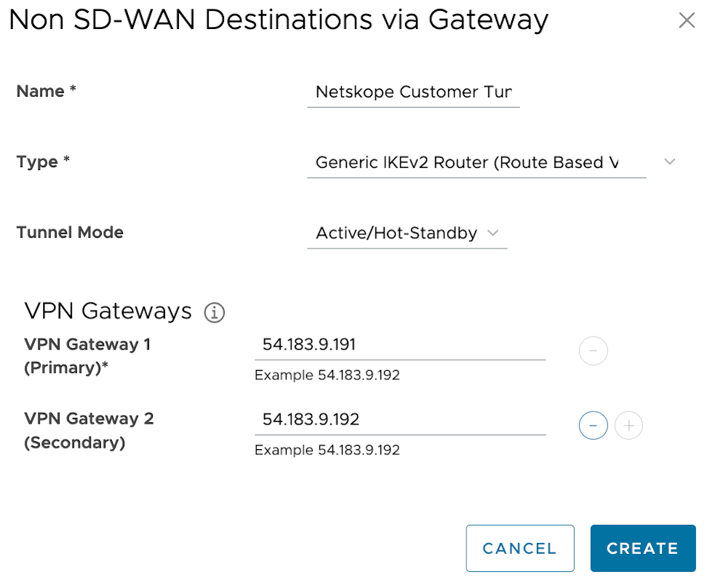Click the Non SD-WAN Destinations via Gateway title

click(276, 20)
